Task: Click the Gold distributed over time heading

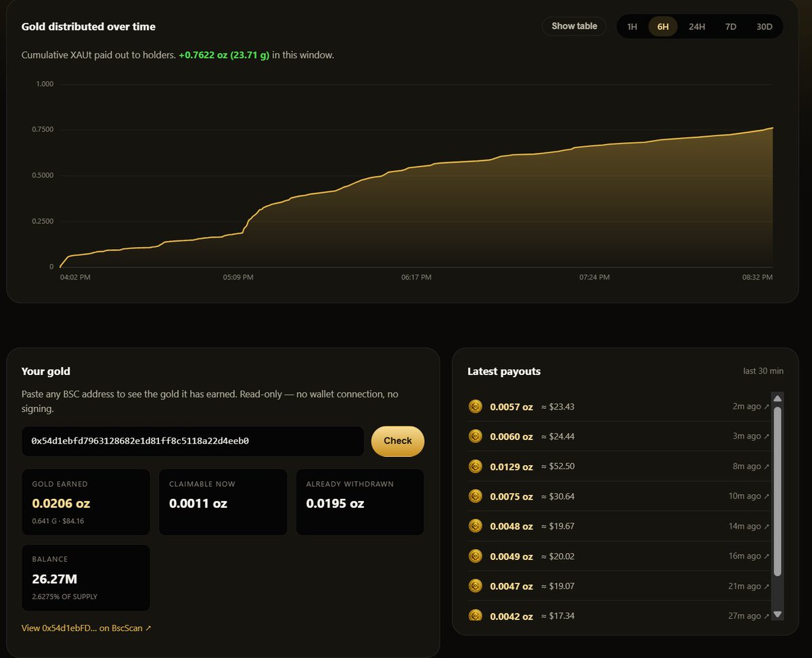Action: 89,27
